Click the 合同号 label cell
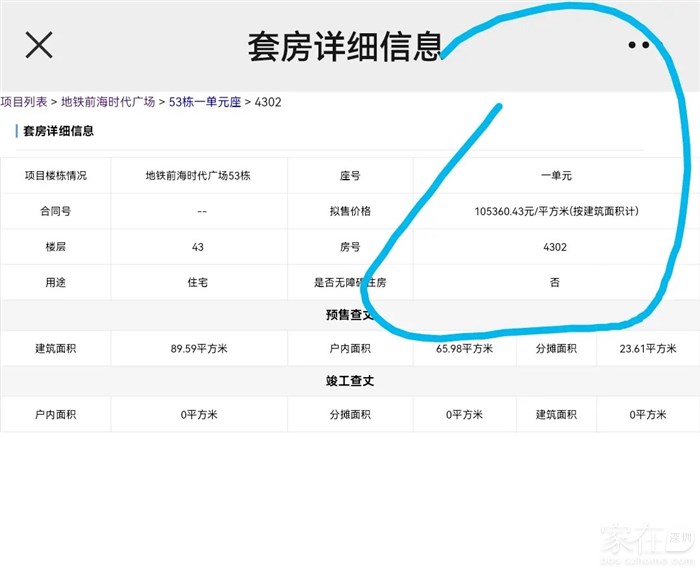The width and height of the screenshot is (700, 568). (55, 211)
